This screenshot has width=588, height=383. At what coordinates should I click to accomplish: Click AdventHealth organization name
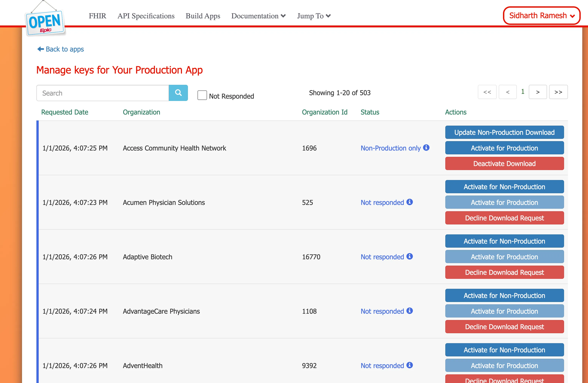142,365
